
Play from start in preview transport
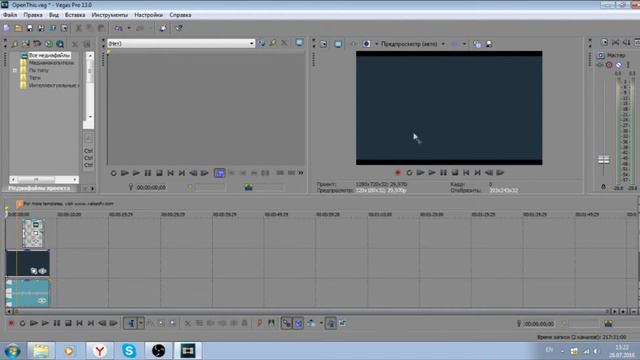coord(420,173)
